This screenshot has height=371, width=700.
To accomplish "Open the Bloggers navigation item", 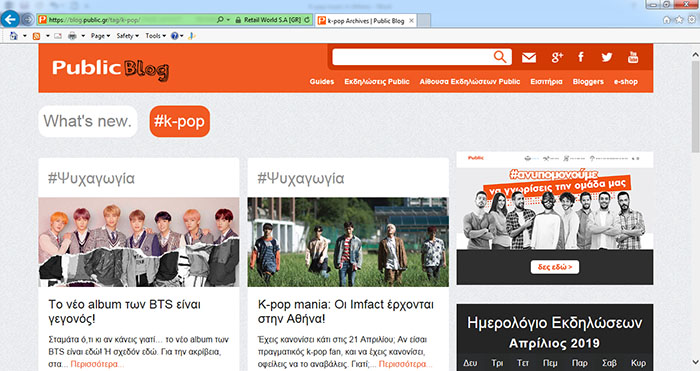I will pyautogui.click(x=588, y=81).
